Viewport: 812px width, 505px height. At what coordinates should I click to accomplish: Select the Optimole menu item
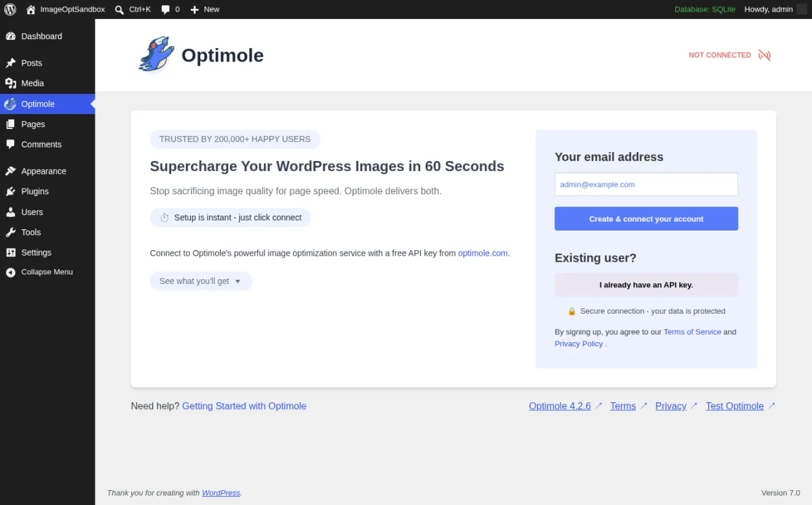pyautogui.click(x=47, y=104)
